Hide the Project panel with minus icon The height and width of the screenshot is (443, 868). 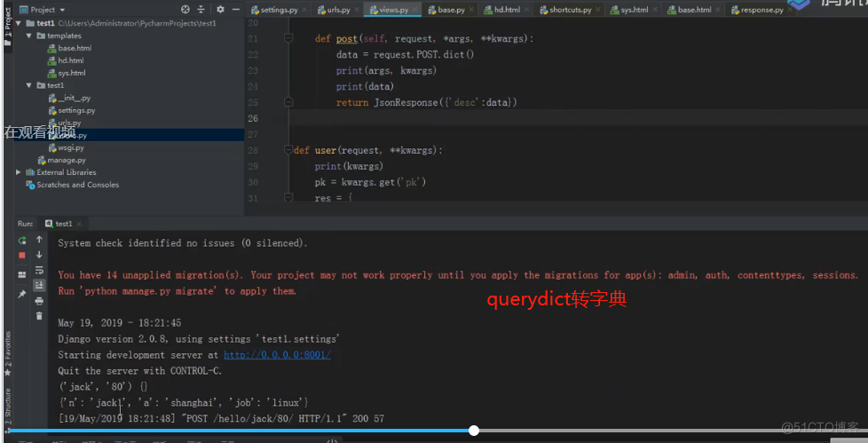[x=236, y=10]
